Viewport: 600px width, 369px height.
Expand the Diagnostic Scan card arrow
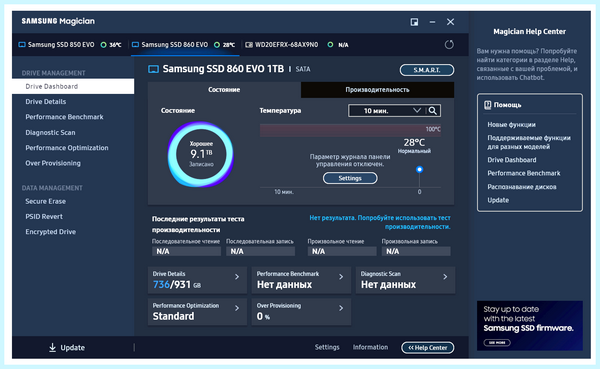coord(445,277)
